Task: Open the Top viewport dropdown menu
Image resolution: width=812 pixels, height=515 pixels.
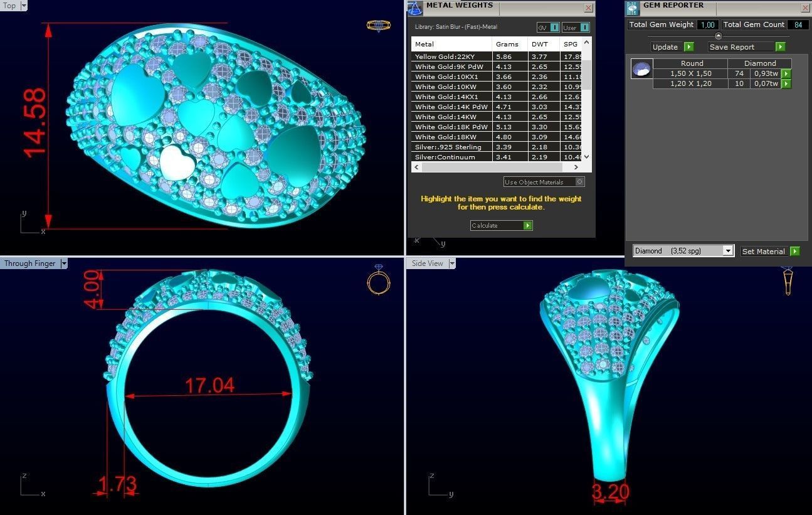Action: pyautogui.click(x=24, y=6)
